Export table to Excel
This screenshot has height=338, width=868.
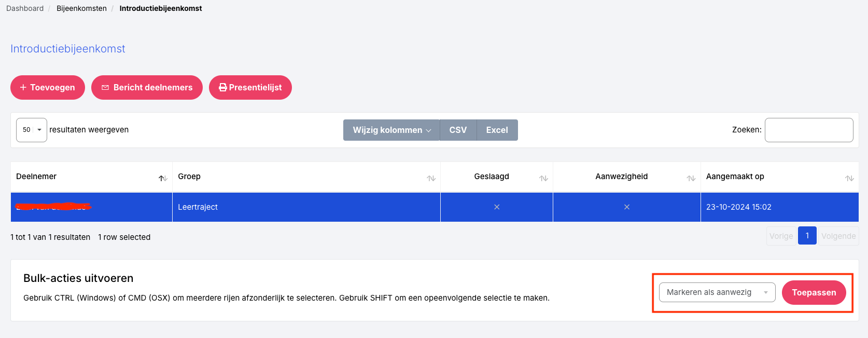497,130
